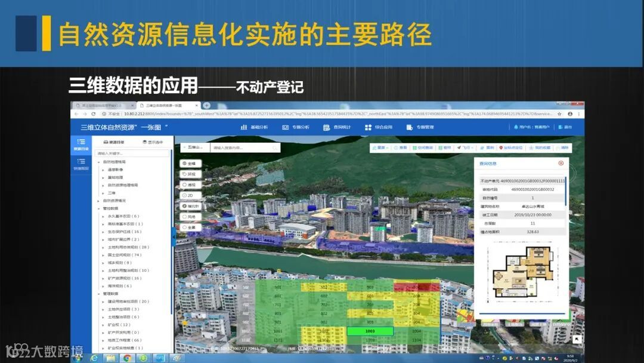Screen dimensions: 644x363
Task: Switch to the 显示选中 panel tab
Action: (x=153, y=142)
